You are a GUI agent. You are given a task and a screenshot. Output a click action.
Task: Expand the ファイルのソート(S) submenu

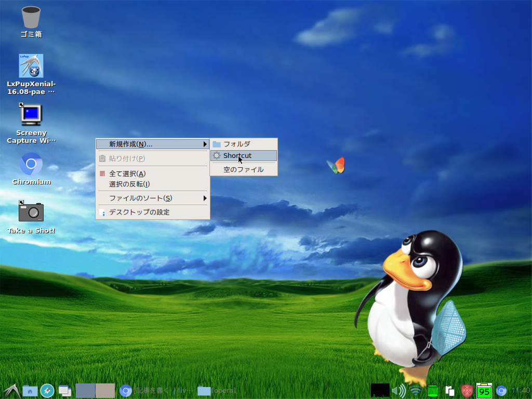(152, 198)
